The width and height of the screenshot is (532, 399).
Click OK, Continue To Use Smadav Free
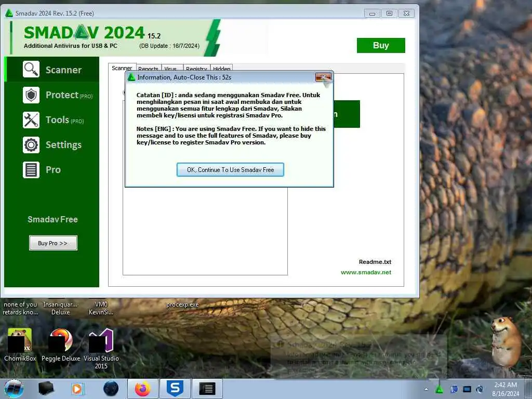(230, 170)
